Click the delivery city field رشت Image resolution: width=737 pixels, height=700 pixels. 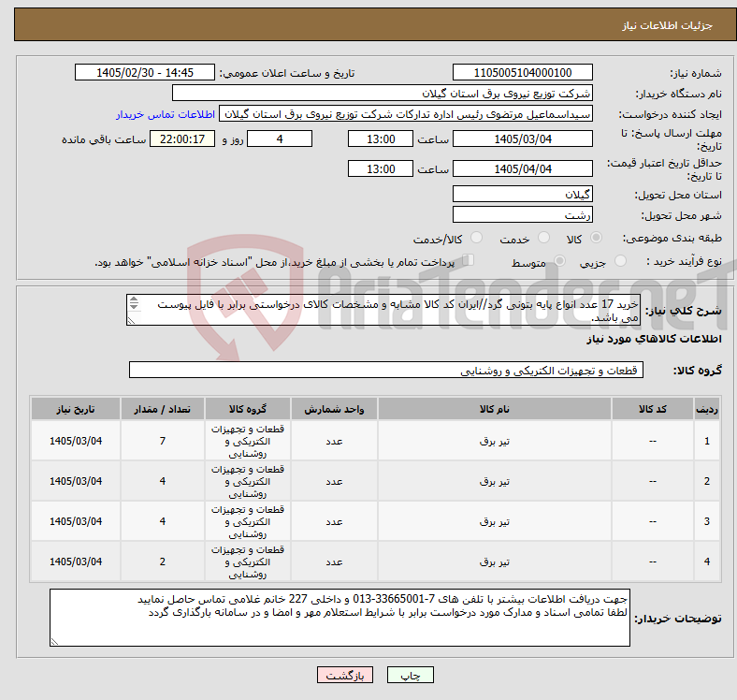tap(522, 214)
